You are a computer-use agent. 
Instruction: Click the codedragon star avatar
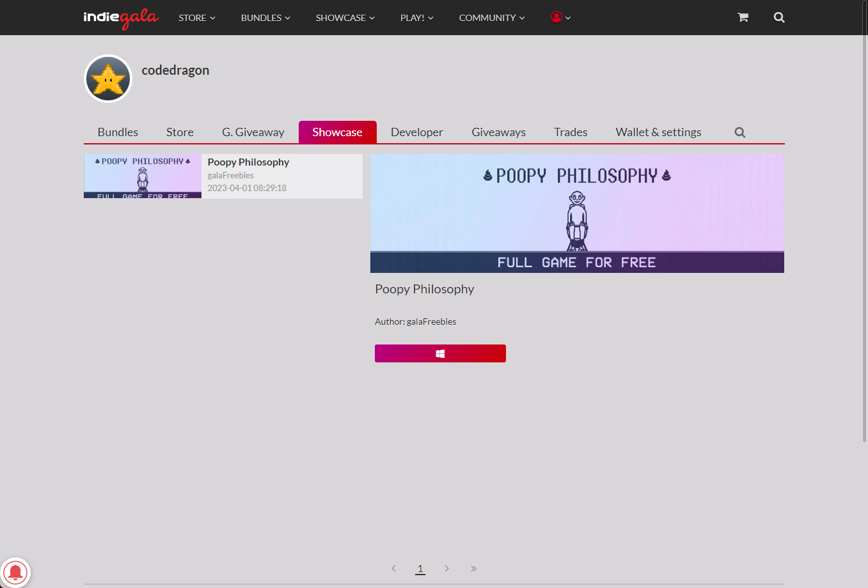(108, 79)
